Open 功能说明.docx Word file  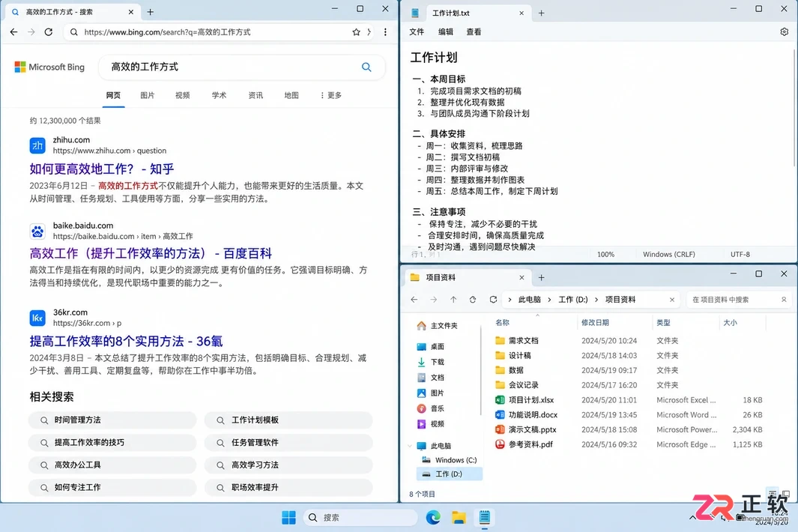pyautogui.click(x=526, y=414)
